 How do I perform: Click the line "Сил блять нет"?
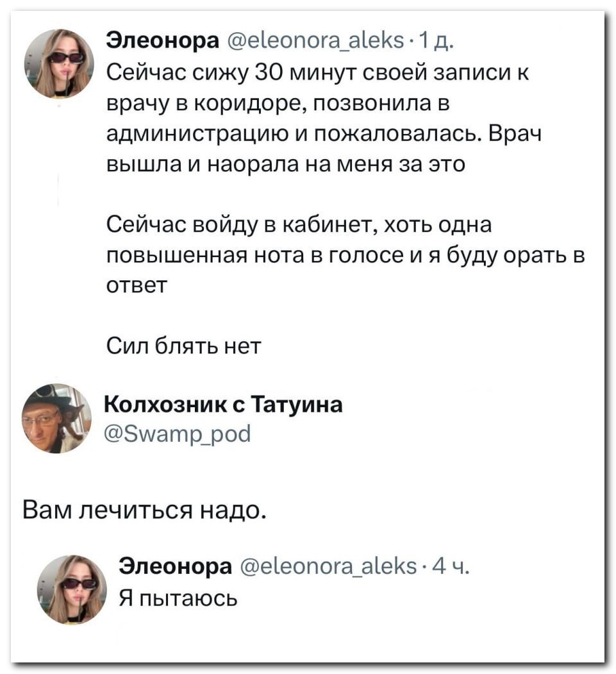[183, 347]
